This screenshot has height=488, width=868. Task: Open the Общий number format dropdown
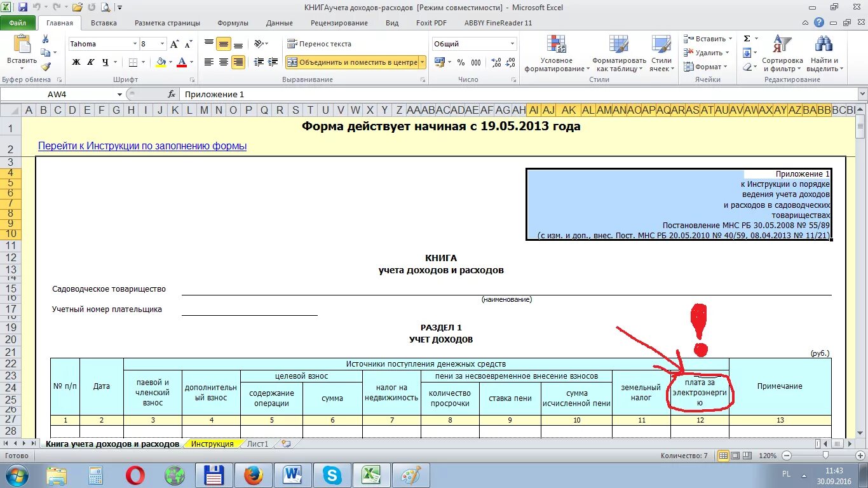coord(512,44)
